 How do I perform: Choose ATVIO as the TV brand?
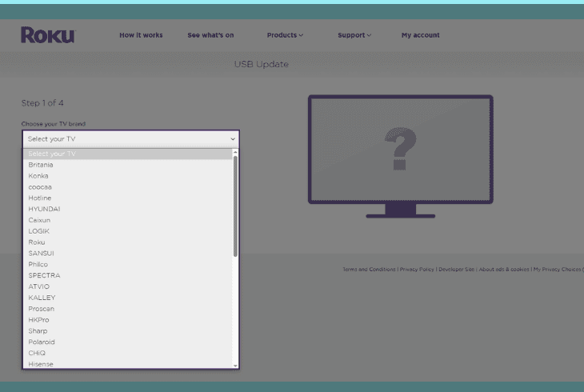point(128,286)
